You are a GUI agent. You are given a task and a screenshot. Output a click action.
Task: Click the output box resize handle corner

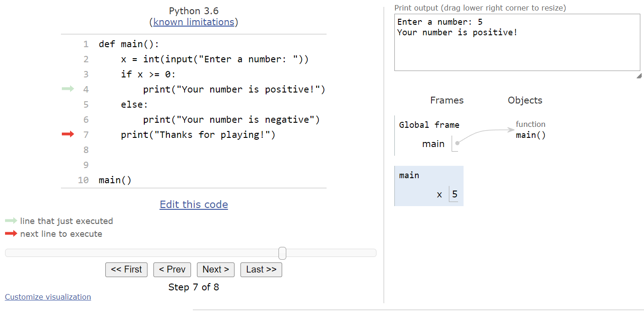tap(639, 76)
